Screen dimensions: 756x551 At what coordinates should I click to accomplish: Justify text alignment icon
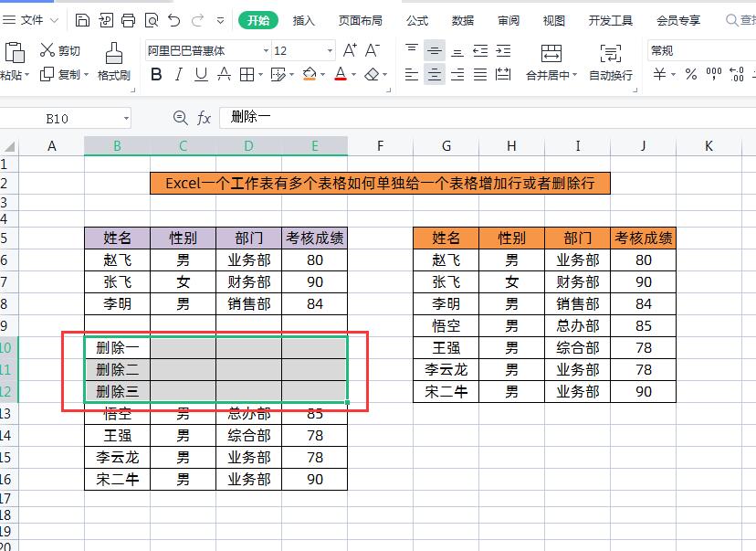coord(480,74)
